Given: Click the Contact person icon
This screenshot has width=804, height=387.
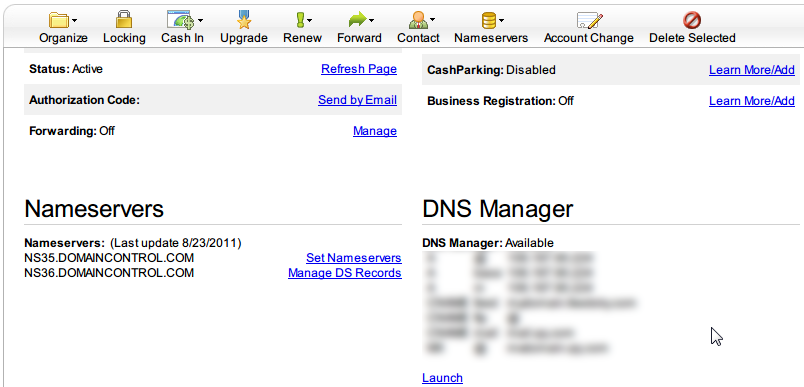Looking at the screenshot, I should pyautogui.click(x=418, y=20).
